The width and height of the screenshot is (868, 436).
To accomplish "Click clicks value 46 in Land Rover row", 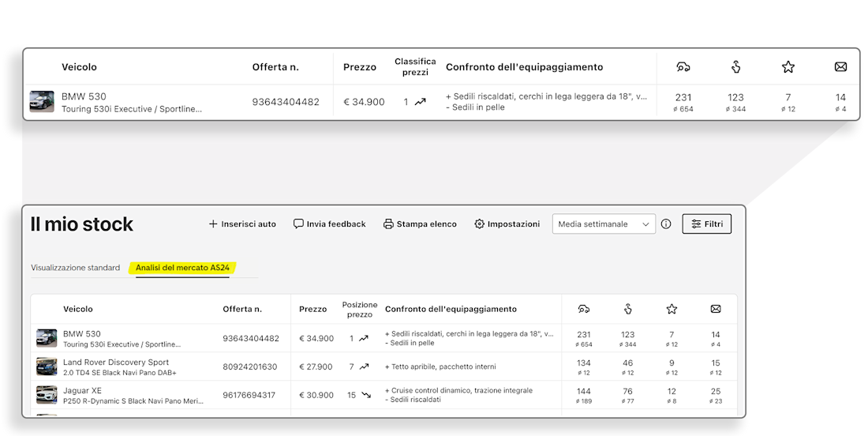I will [628, 363].
